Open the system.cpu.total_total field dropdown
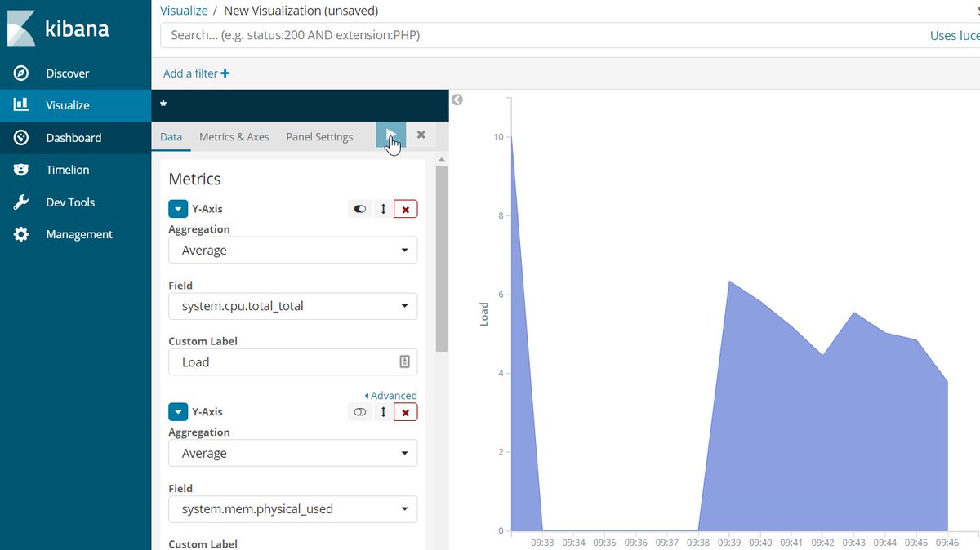The width and height of the screenshot is (980, 550). (x=292, y=306)
